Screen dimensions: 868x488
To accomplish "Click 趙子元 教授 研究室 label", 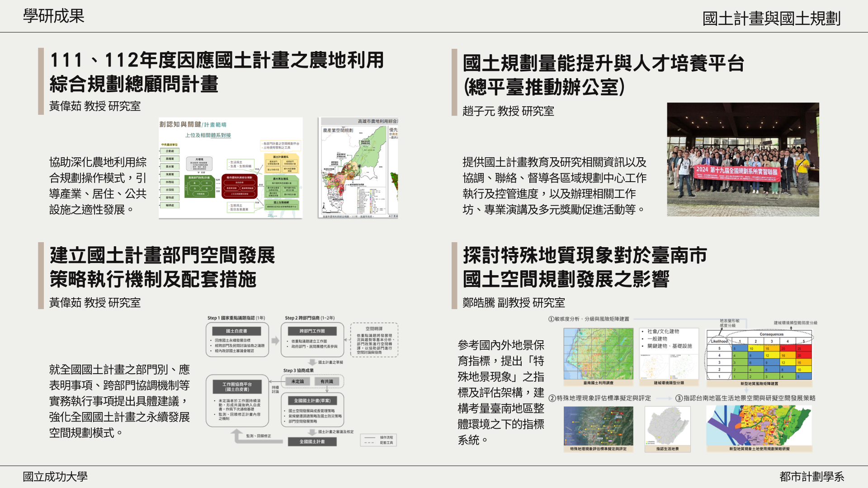I will click(508, 111).
